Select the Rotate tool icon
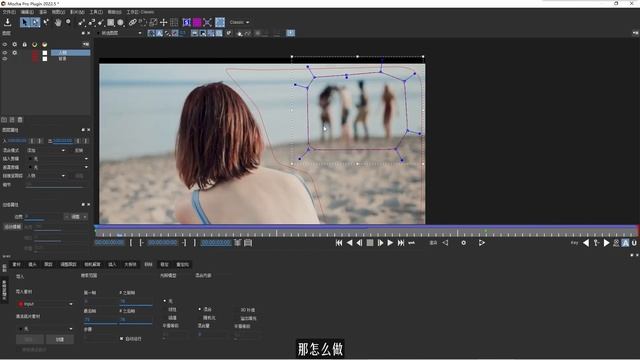Viewport: 640px width, 360px height. pyautogui.click(x=143, y=22)
